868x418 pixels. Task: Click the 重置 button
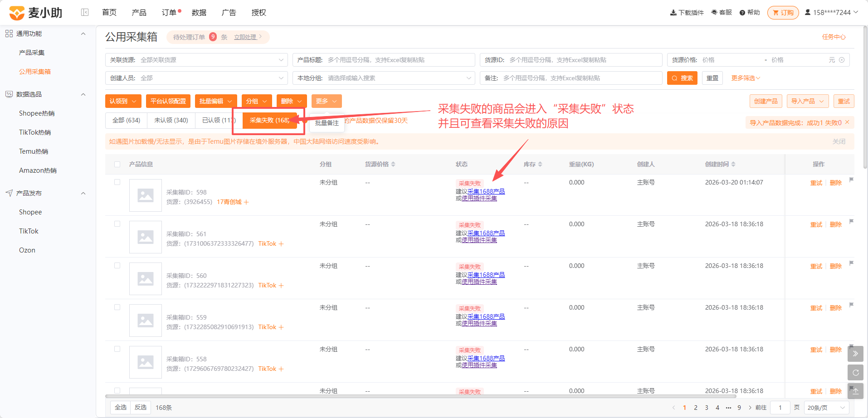click(x=712, y=78)
